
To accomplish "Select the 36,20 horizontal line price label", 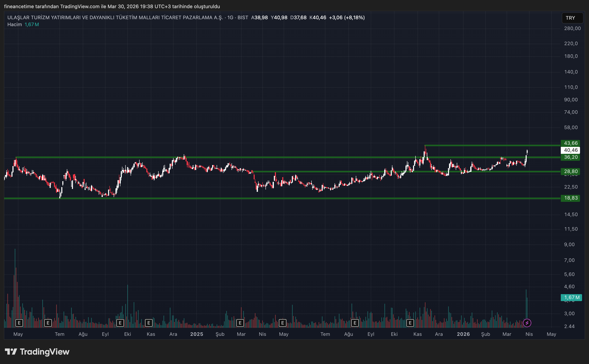I will 570,157.
